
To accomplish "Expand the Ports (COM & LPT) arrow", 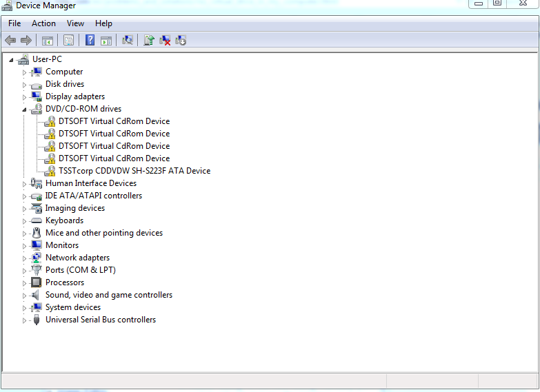I will coord(24,271).
